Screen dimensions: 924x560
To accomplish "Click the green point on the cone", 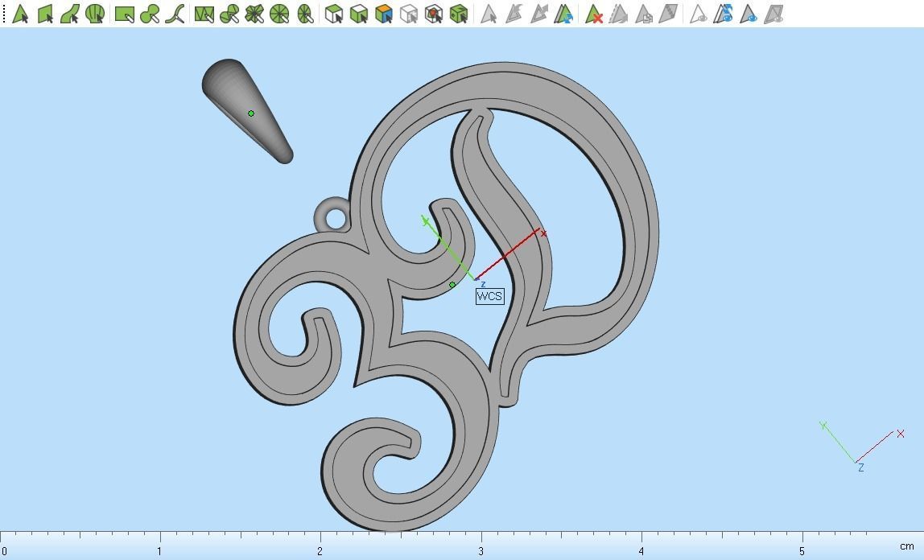I will coord(251,113).
